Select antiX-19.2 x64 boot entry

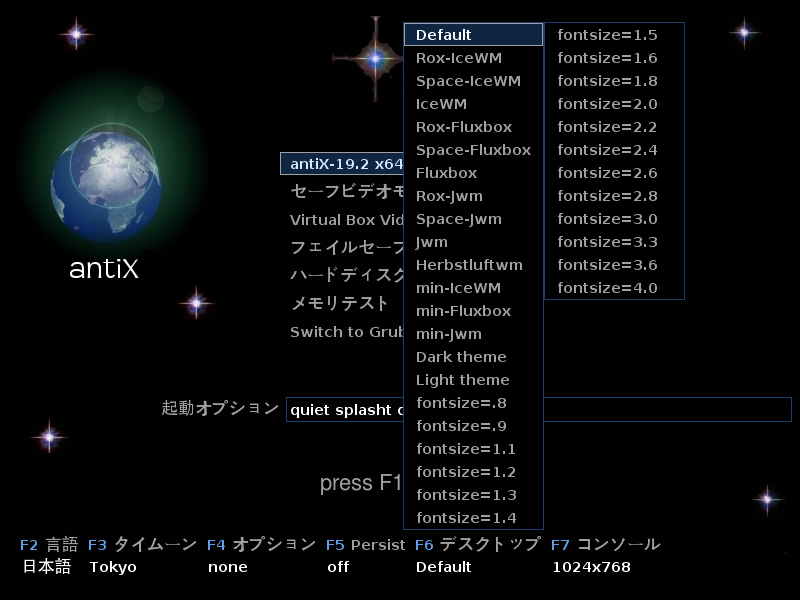click(x=342, y=163)
